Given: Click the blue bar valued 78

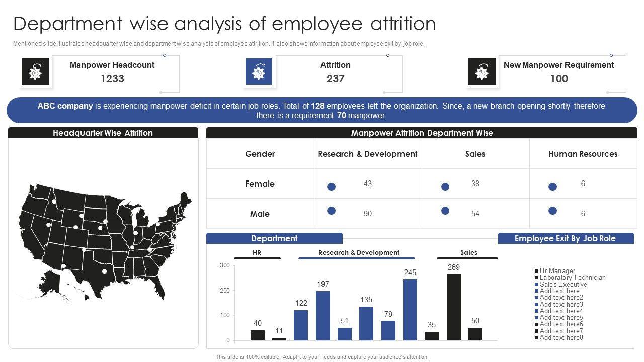Looking at the screenshot, I should 388,331.
